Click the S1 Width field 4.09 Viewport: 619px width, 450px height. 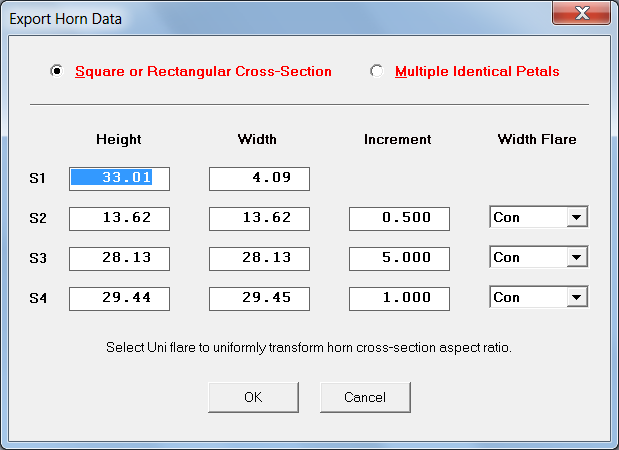coord(259,179)
